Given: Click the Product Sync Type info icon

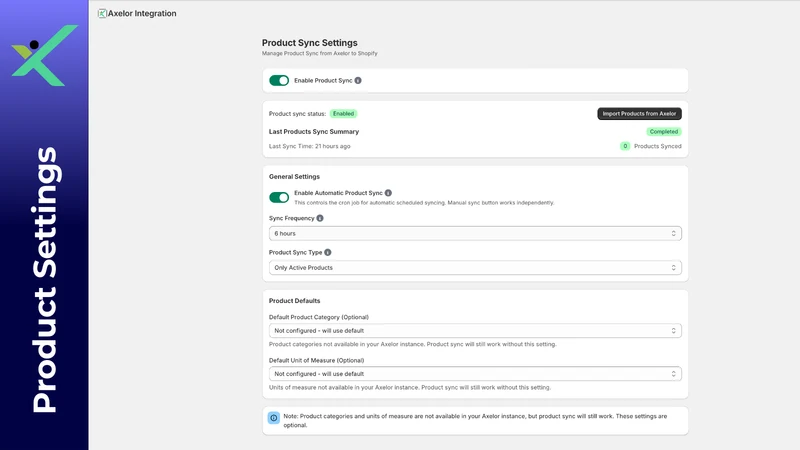Looking at the screenshot, I should [x=328, y=252].
